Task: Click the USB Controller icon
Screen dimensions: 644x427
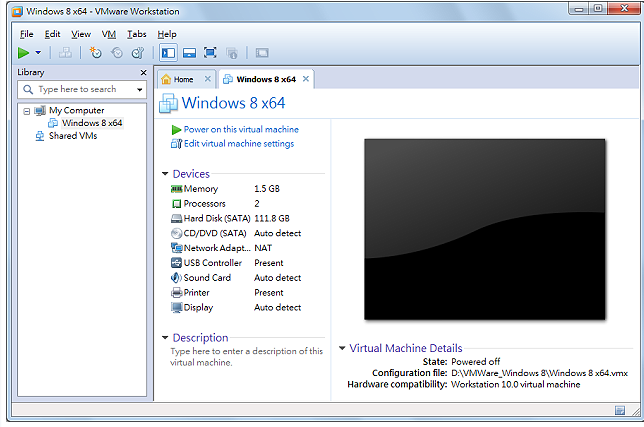Action: (x=177, y=263)
